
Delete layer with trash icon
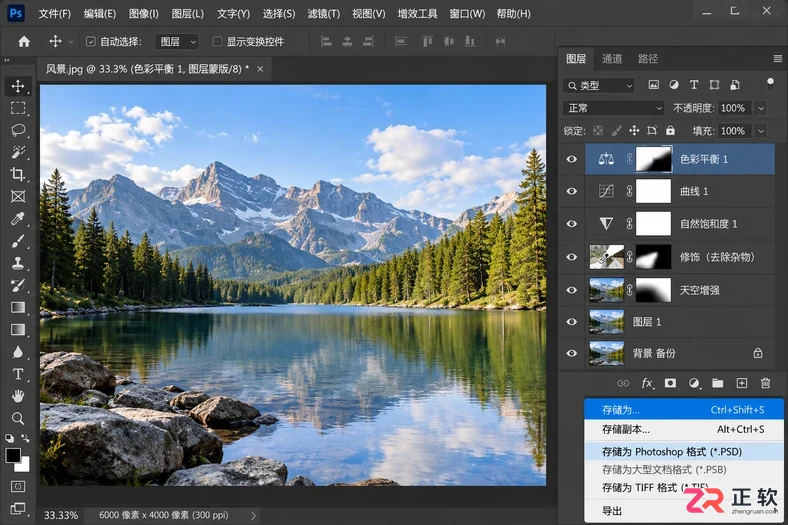[x=765, y=383]
